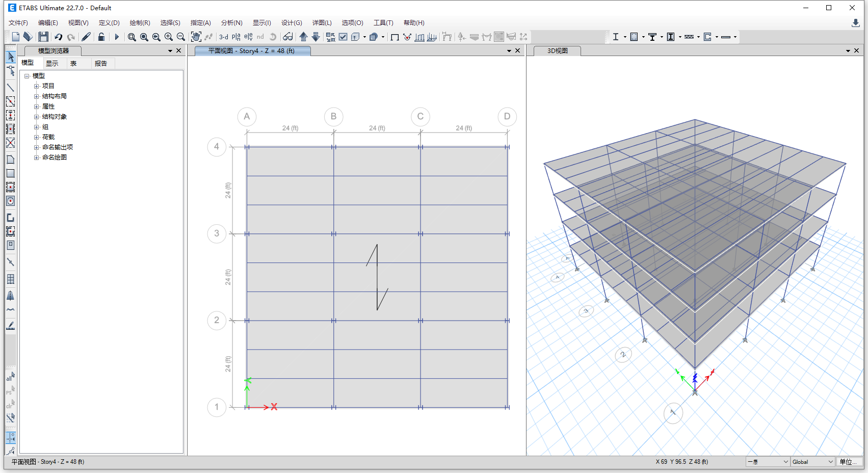Run analysis with the play arrow icon
This screenshot has width=868, height=473.
[x=117, y=37]
